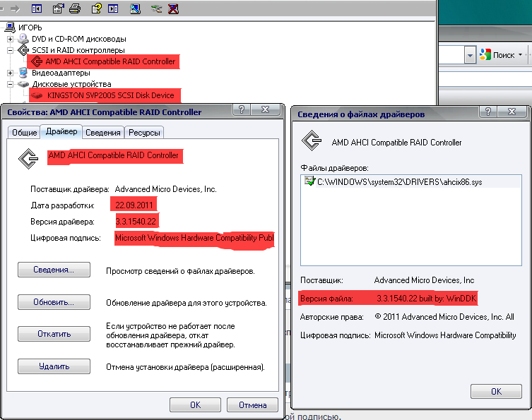Click OK in the Свойства dialog
Screen dimensions: 532x420
tap(195, 405)
